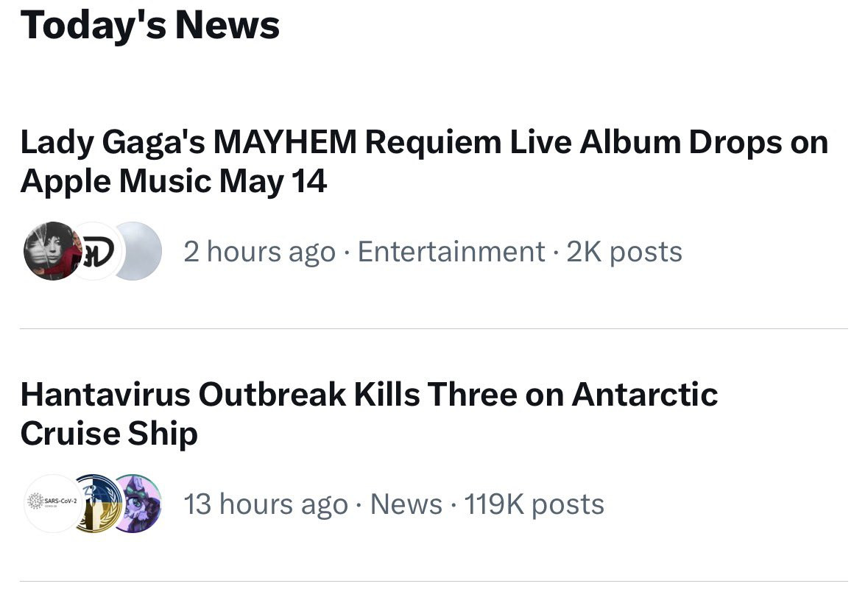View the 2K posts count
This screenshot has width=868, height=603.
624,252
